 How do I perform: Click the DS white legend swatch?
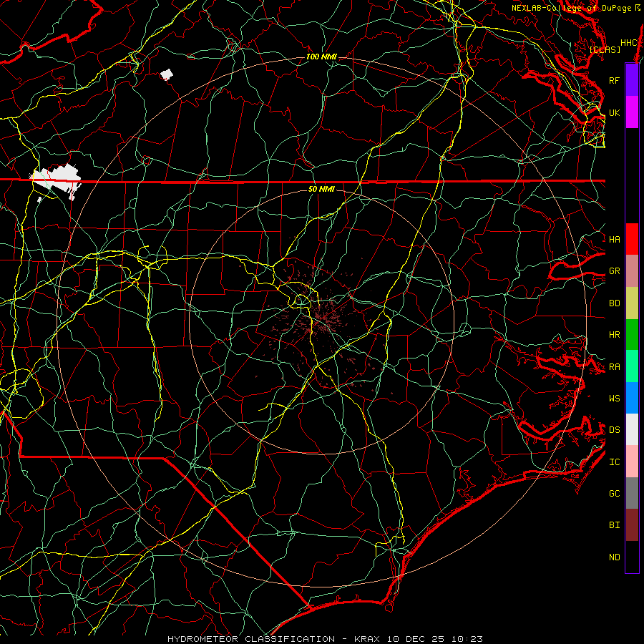point(632,429)
